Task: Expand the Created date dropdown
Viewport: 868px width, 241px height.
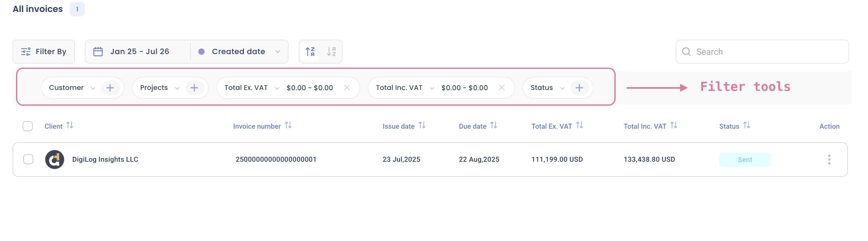Action: [x=277, y=52]
